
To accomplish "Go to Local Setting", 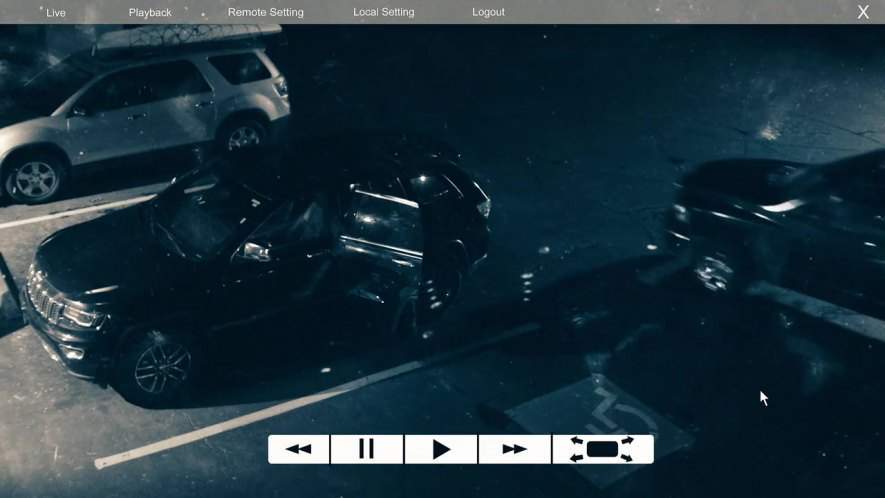I will (x=383, y=13).
